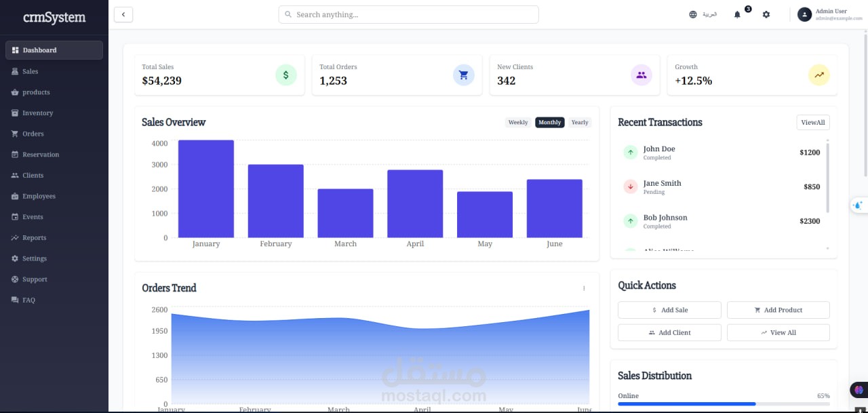868x413 pixels.
Task: Focus the Search anything field
Action: pos(408,14)
